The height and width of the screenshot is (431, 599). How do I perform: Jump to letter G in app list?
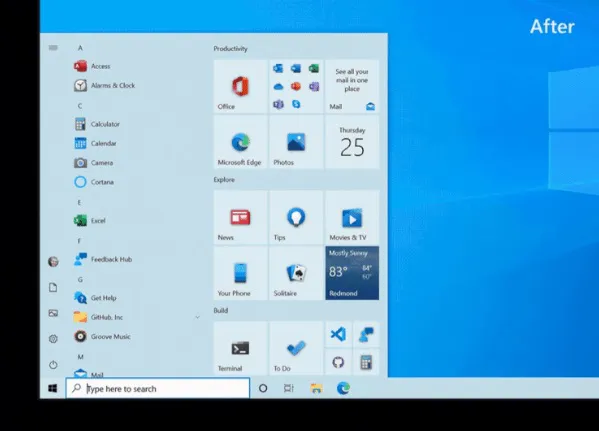pos(80,280)
